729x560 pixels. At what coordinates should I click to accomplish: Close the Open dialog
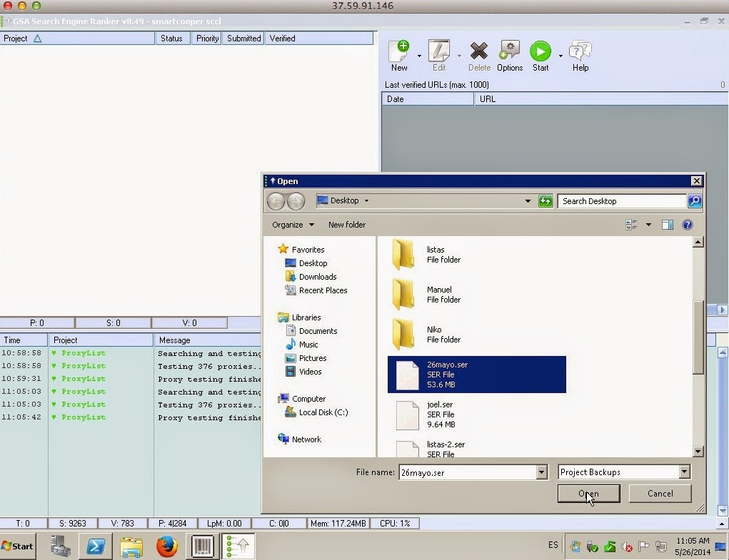[x=696, y=180]
